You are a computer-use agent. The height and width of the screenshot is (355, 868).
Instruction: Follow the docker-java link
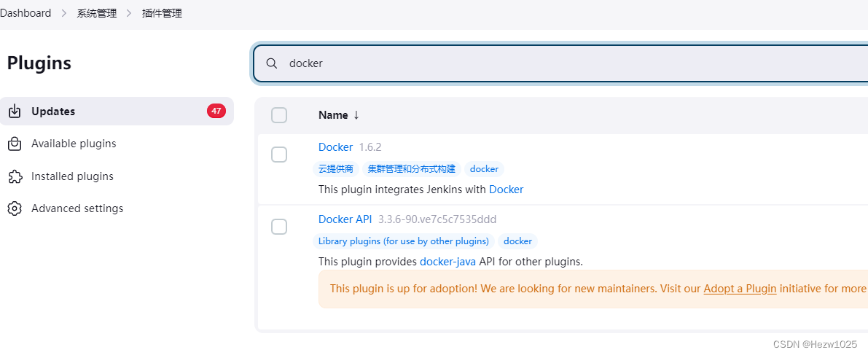click(x=447, y=262)
